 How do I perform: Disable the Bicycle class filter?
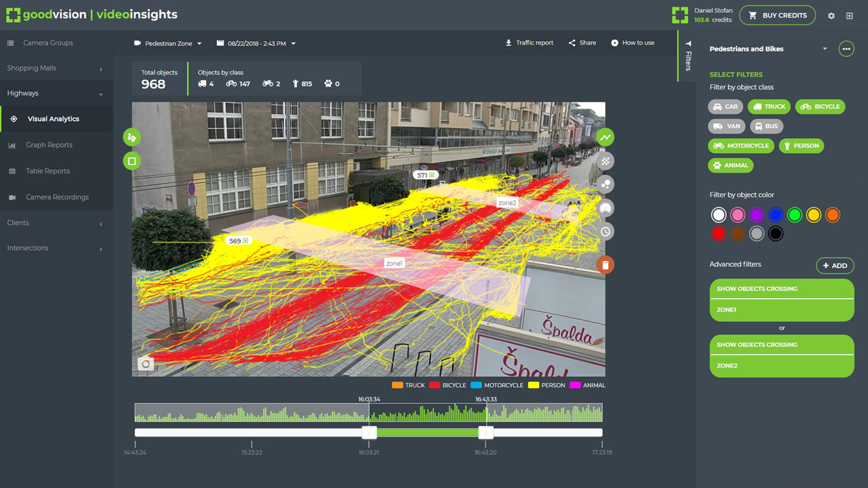[821, 106]
